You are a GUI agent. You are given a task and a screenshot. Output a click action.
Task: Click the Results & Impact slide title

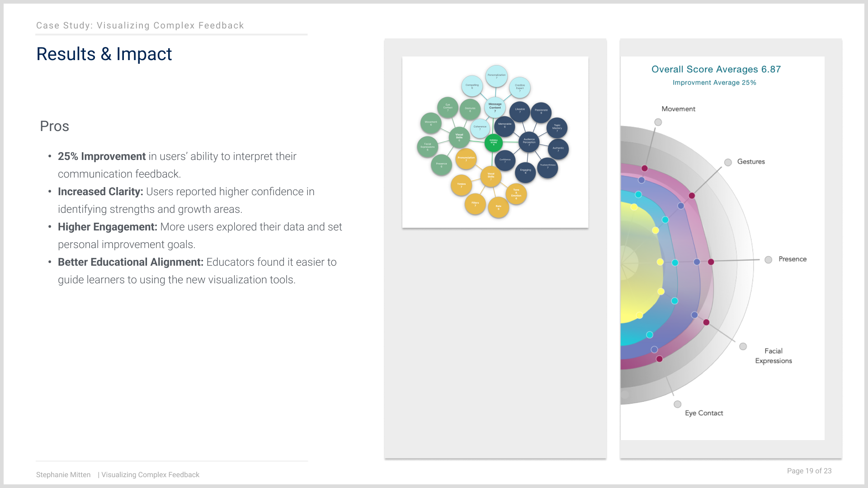(104, 54)
